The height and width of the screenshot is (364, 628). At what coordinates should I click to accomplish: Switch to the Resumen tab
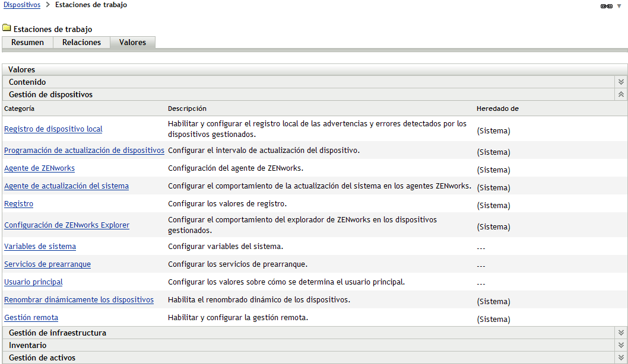[27, 42]
